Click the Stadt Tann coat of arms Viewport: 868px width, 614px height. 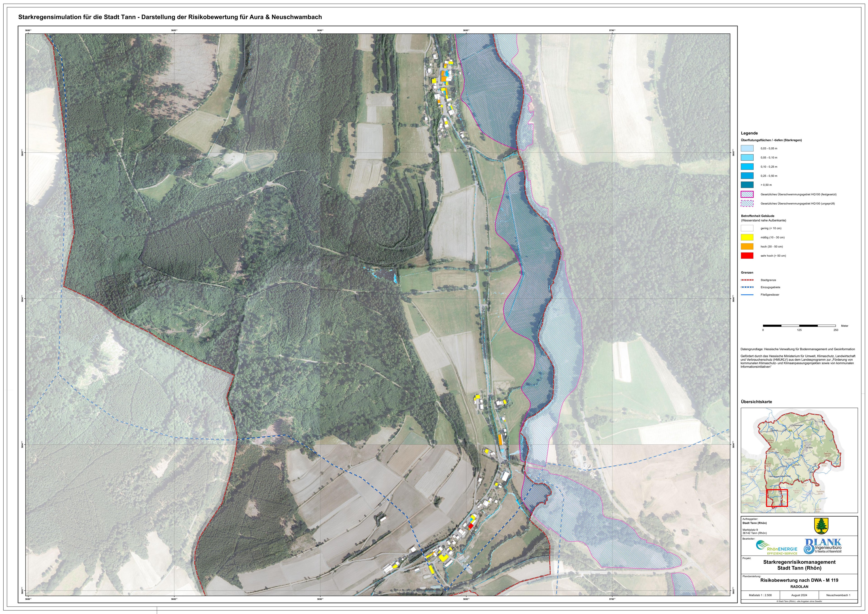point(821,526)
